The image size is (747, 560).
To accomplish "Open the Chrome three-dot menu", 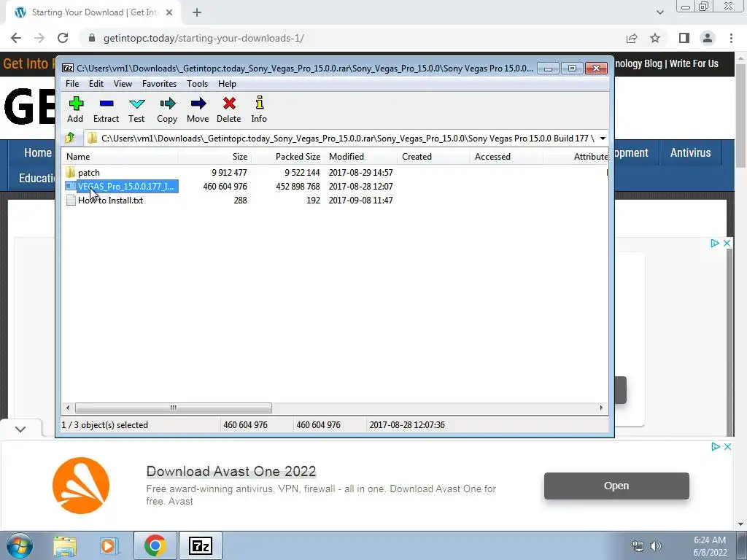I will pos(731,38).
